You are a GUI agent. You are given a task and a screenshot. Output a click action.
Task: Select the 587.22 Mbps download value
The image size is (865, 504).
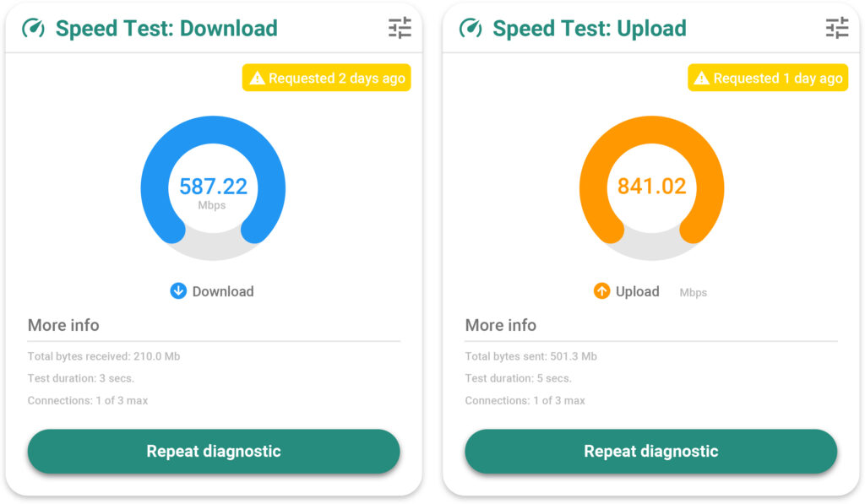213,186
